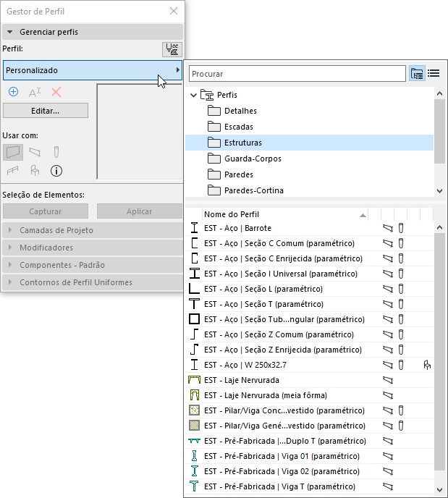Click Pilar/Viga Concreto revestido profile icon
This screenshot has height=498, width=448.
click(x=194, y=410)
